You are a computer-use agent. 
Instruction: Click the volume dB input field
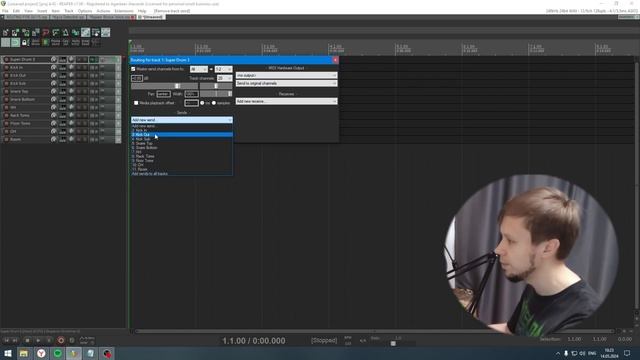click(137, 78)
